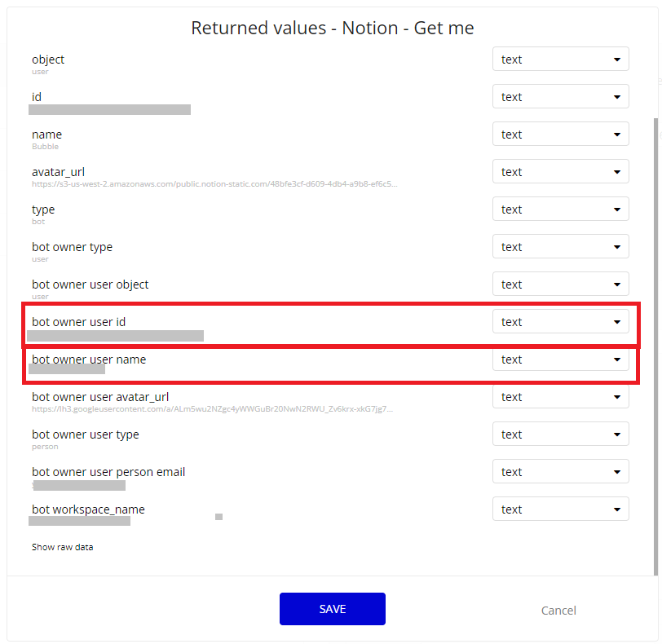Open the dropdown for the type field
The height and width of the screenshot is (644, 662).
click(x=560, y=210)
